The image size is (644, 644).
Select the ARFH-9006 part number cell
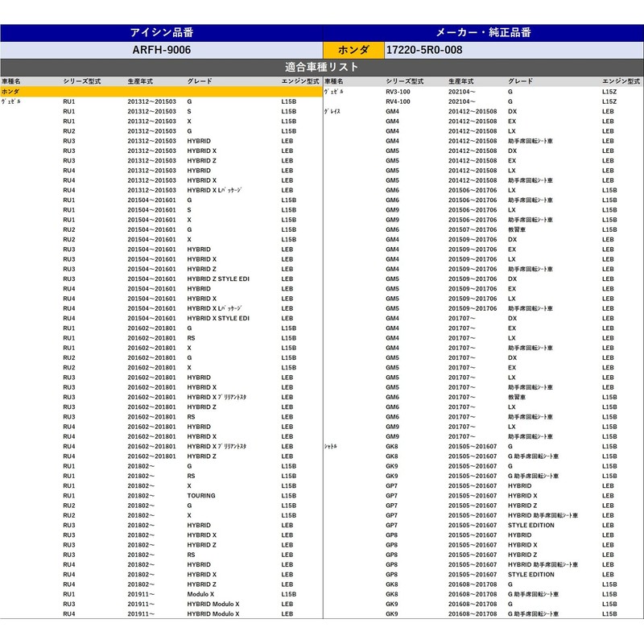pyautogui.click(x=161, y=50)
